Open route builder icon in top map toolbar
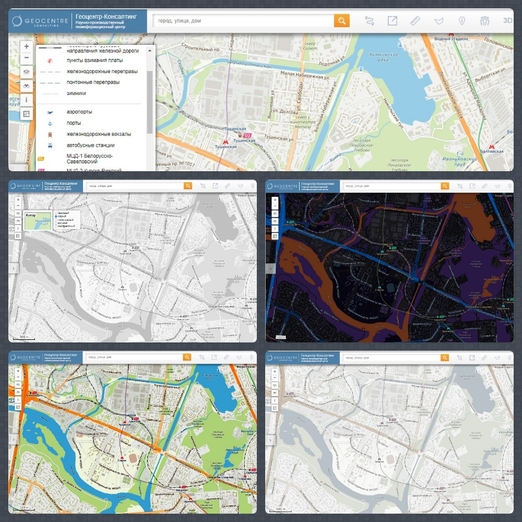This screenshot has height=522, width=522. tap(369, 21)
